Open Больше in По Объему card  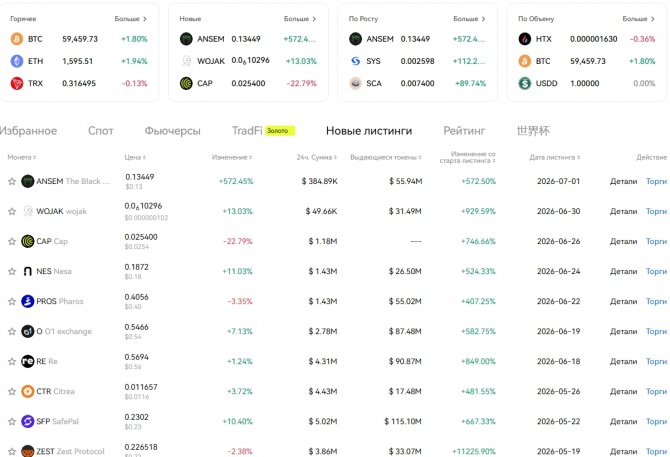pos(638,19)
